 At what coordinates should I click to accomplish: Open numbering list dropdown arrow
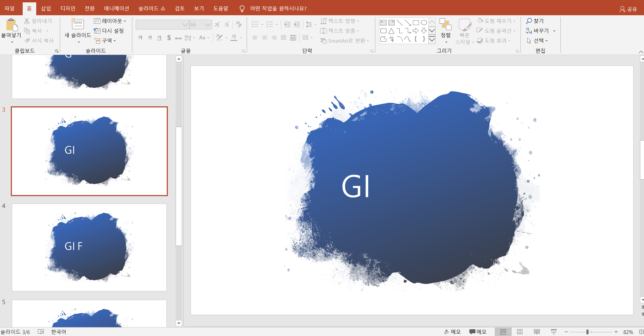coord(277,24)
